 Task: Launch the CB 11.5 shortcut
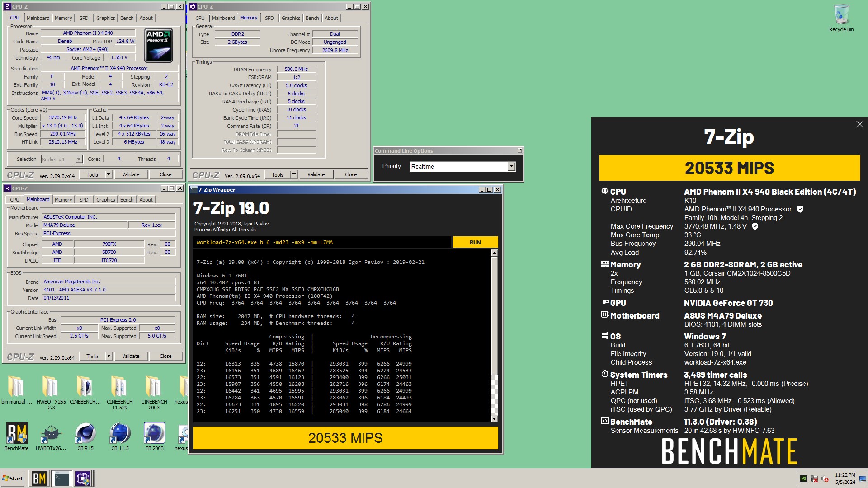point(120,436)
